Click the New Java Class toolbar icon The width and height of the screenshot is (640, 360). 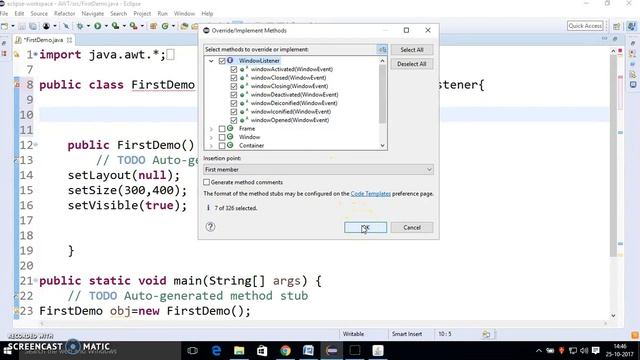pos(165,26)
